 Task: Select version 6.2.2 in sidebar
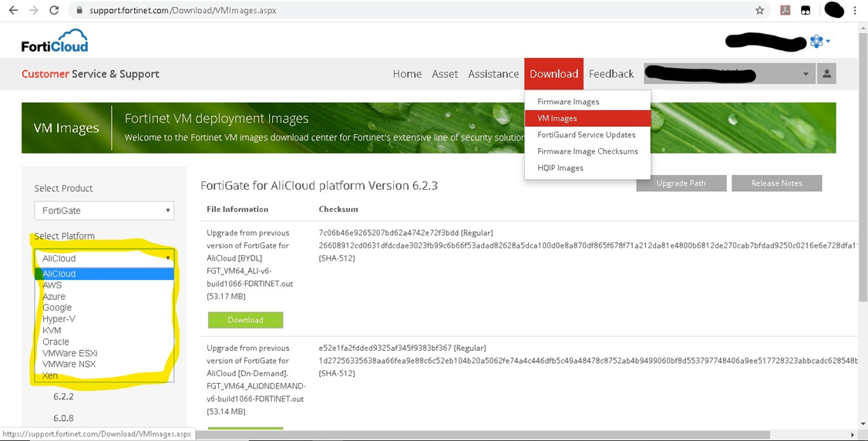64,396
